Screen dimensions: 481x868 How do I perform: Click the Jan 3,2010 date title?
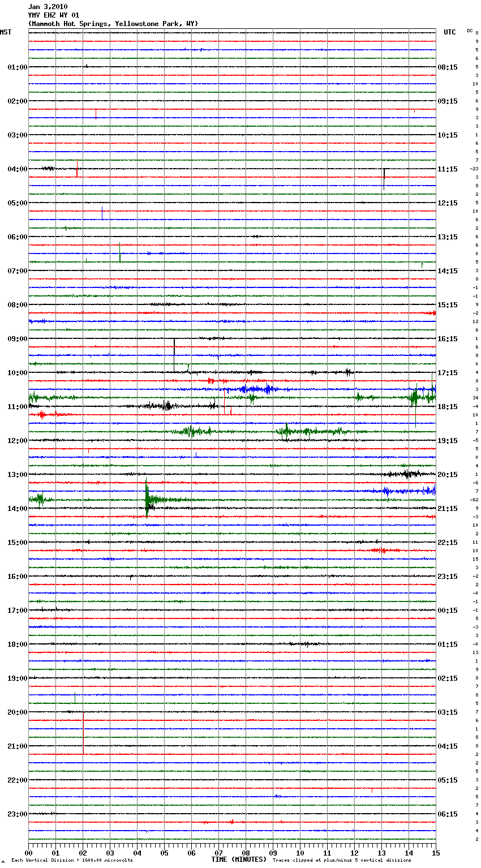click(48, 7)
